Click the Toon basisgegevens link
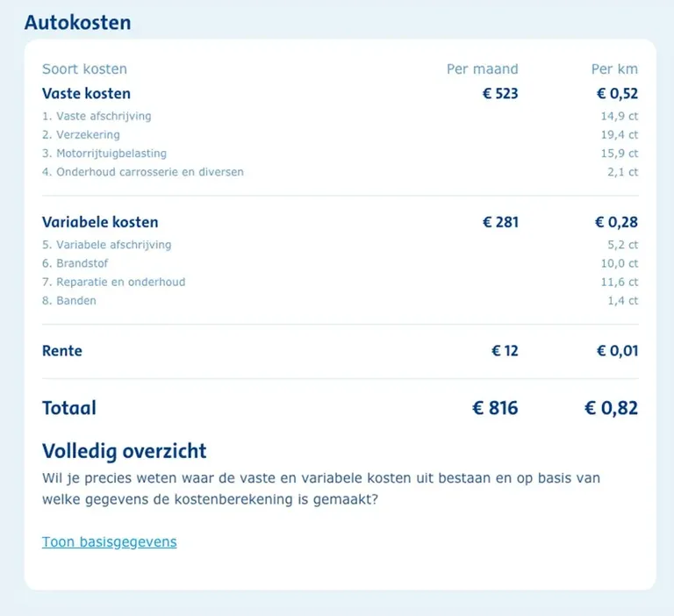Viewport: 674px width, 616px height. coord(109,542)
